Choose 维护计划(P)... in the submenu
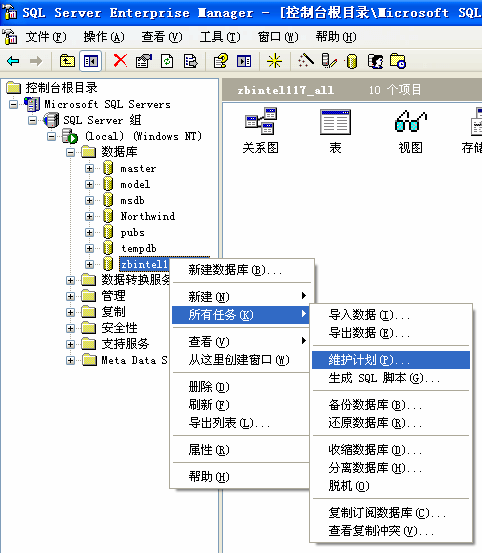The height and width of the screenshot is (553, 482). click(391, 360)
